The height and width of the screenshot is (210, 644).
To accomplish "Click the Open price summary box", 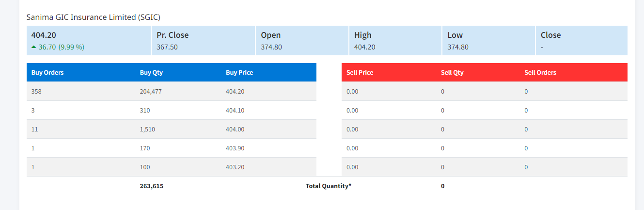I will (x=301, y=41).
